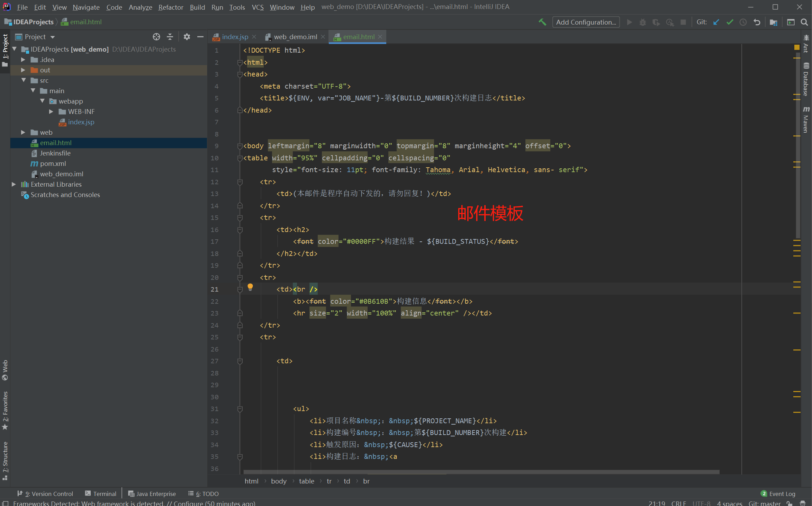The width and height of the screenshot is (812, 506).
Task: Toggle the 2: Favorites tool window
Action: point(5,411)
